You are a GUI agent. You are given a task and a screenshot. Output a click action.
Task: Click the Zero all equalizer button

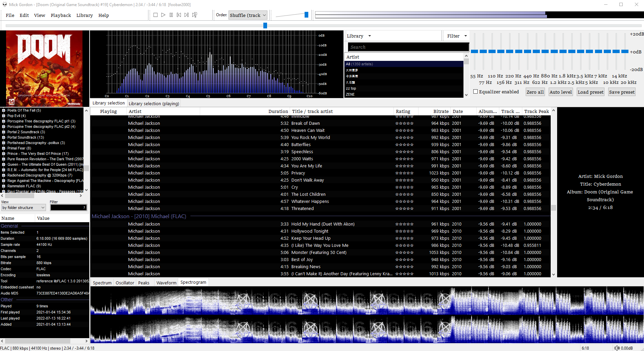(535, 92)
